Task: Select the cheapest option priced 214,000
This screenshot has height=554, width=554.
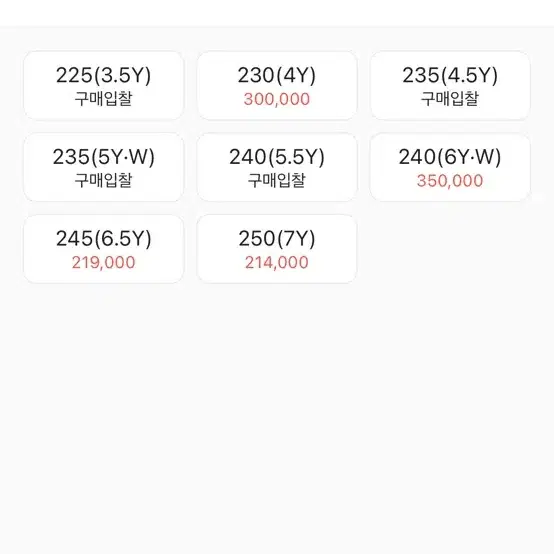Action: (277, 249)
